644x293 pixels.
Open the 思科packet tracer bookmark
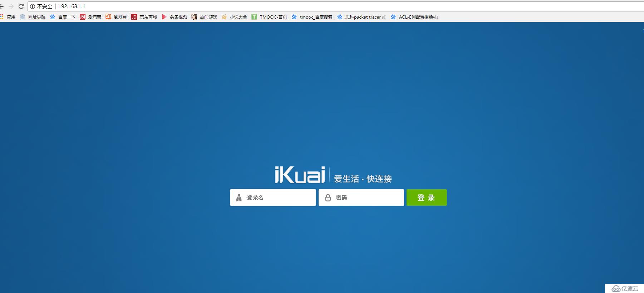tap(362, 17)
